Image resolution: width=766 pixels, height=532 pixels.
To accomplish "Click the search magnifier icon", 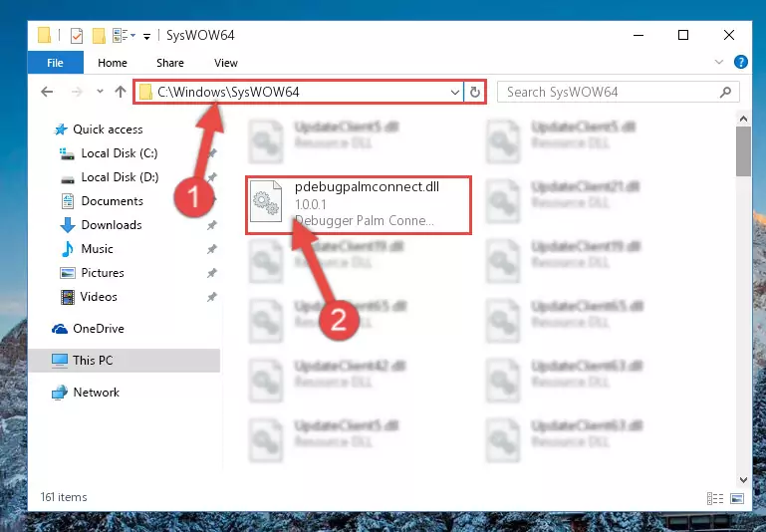I will (726, 92).
